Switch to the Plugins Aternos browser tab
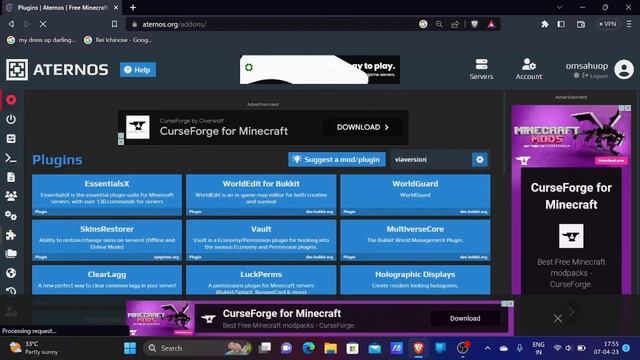Image resolution: width=640 pixels, height=360 pixels. point(62,8)
